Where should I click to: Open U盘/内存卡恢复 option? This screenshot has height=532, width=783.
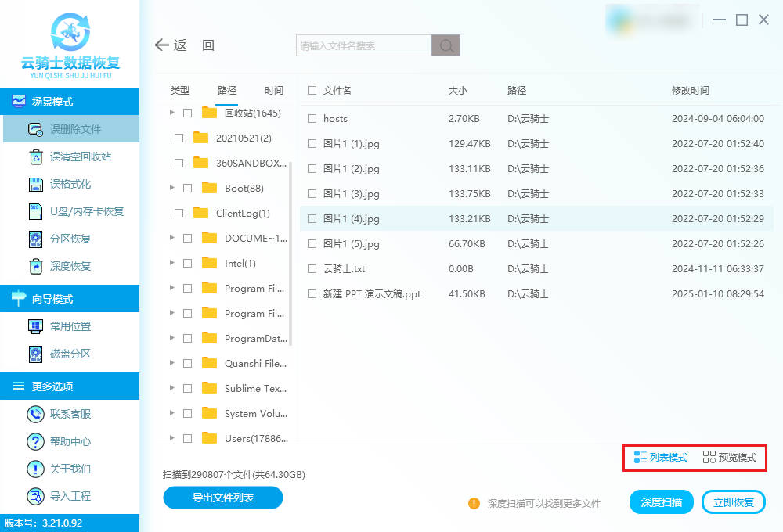tap(35, 211)
